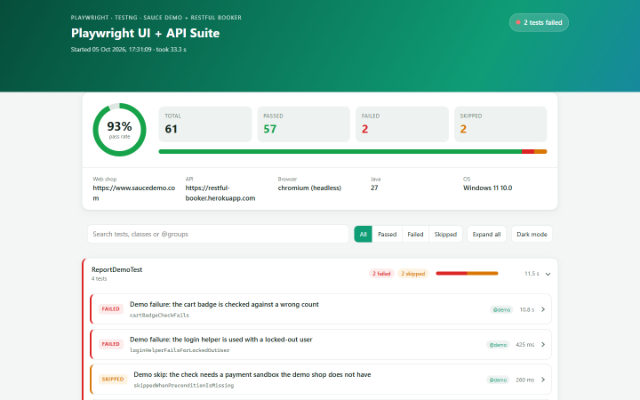Image resolution: width=640 pixels, height=400 pixels.
Task: Click the Expand all button
Action: pos(487,234)
